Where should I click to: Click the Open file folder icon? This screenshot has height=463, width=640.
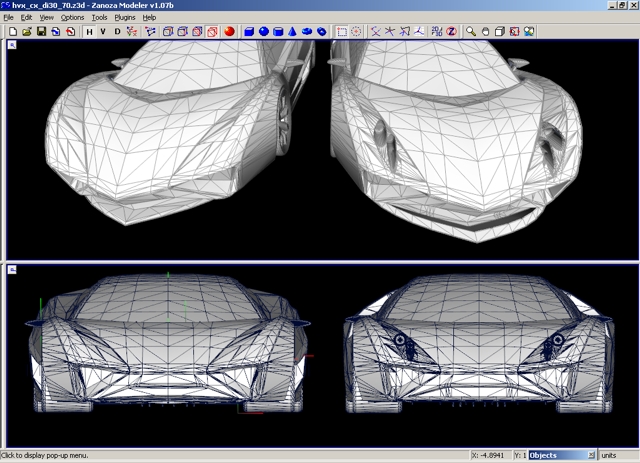click(26, 31)
